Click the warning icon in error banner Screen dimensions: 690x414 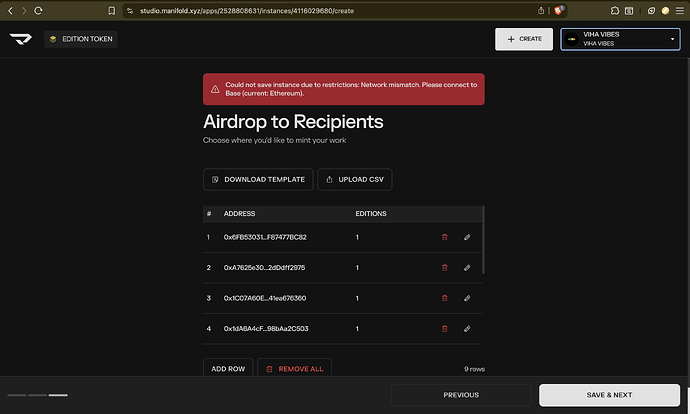[x=215, y=89]
